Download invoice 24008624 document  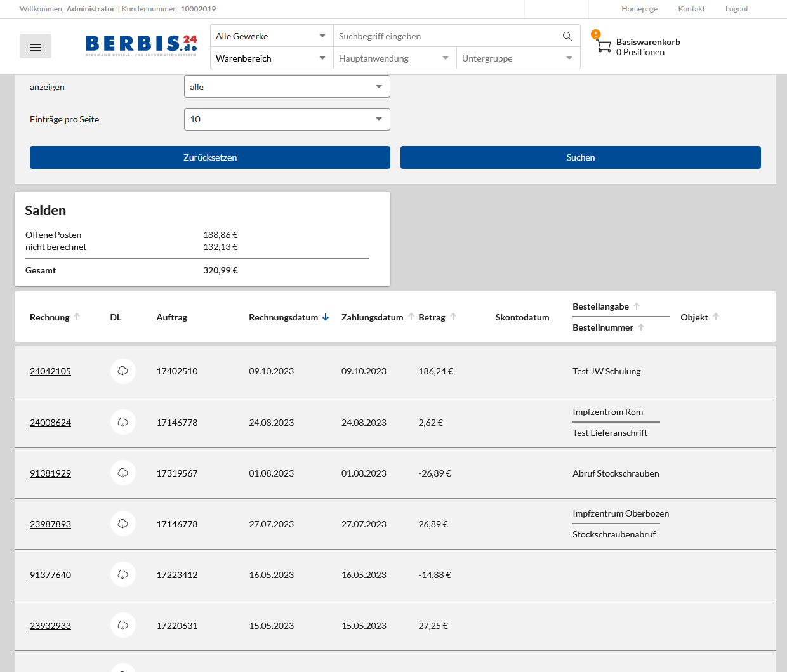click(123, 422)
